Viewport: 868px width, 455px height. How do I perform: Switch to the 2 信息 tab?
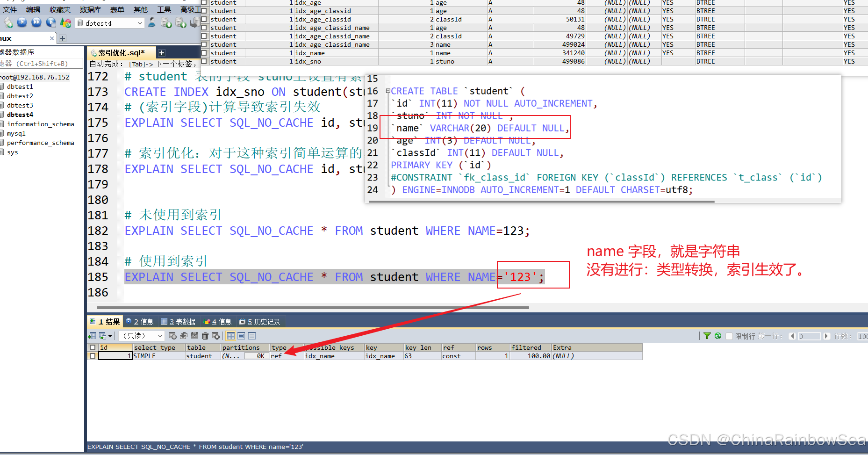(x=140, y=322)
